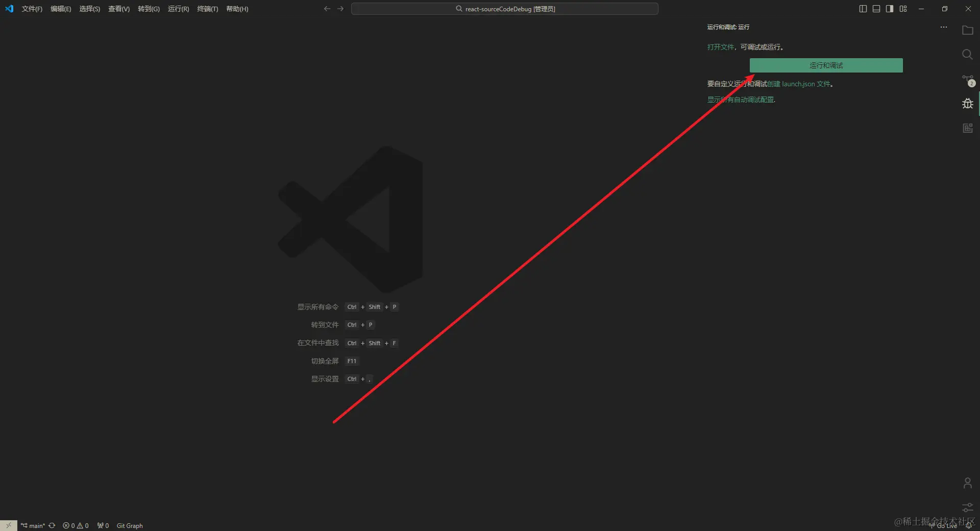Open the Manage settings icon in the activity bar
The image size is (980, 531).
click(x=967, y=508)
